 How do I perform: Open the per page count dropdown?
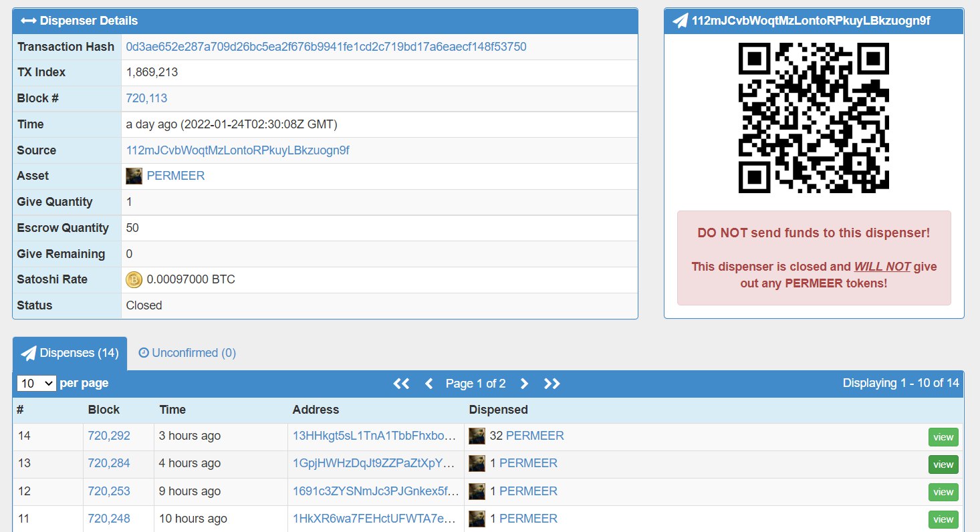click(37, 384)
